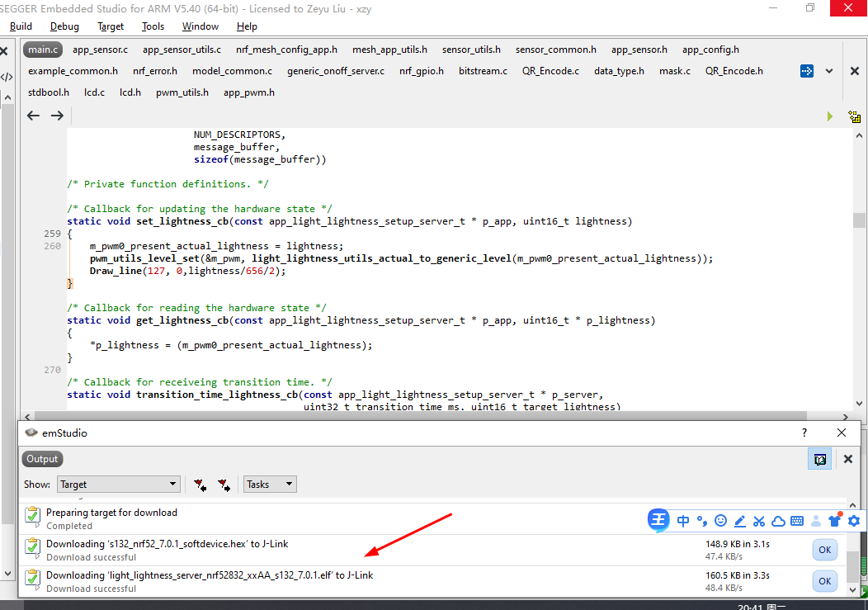Open the Debug menu
Image resolution: width=868 pixels, height=610 pixels.
64,26
